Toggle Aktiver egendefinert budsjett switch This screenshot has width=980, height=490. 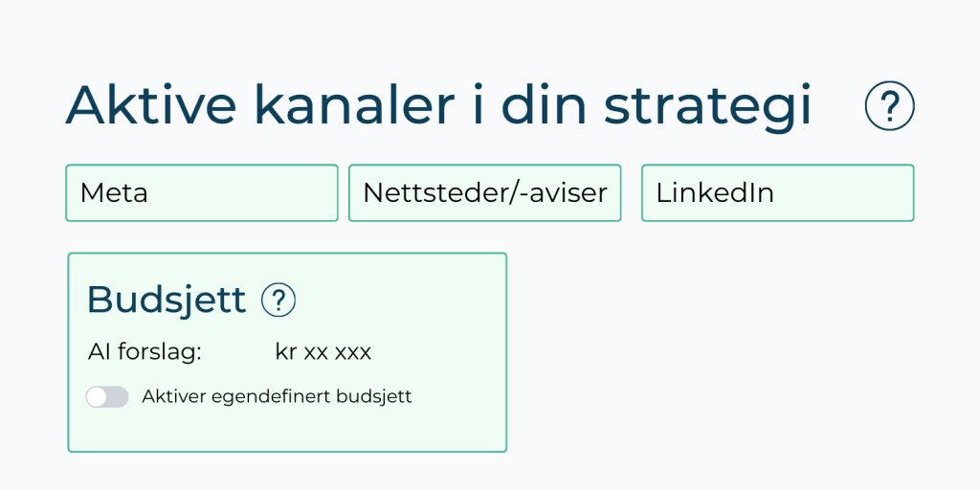107,397
